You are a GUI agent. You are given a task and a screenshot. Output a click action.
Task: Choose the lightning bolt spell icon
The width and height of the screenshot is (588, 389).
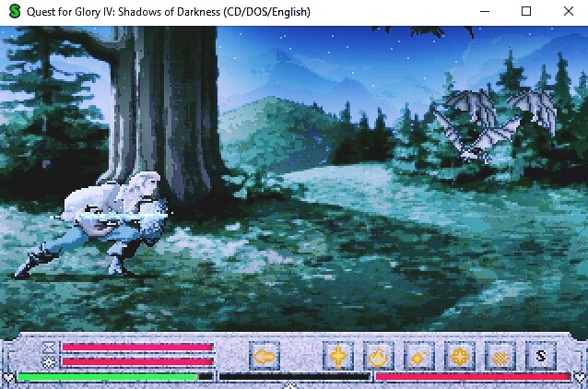(x=418, y=356)
